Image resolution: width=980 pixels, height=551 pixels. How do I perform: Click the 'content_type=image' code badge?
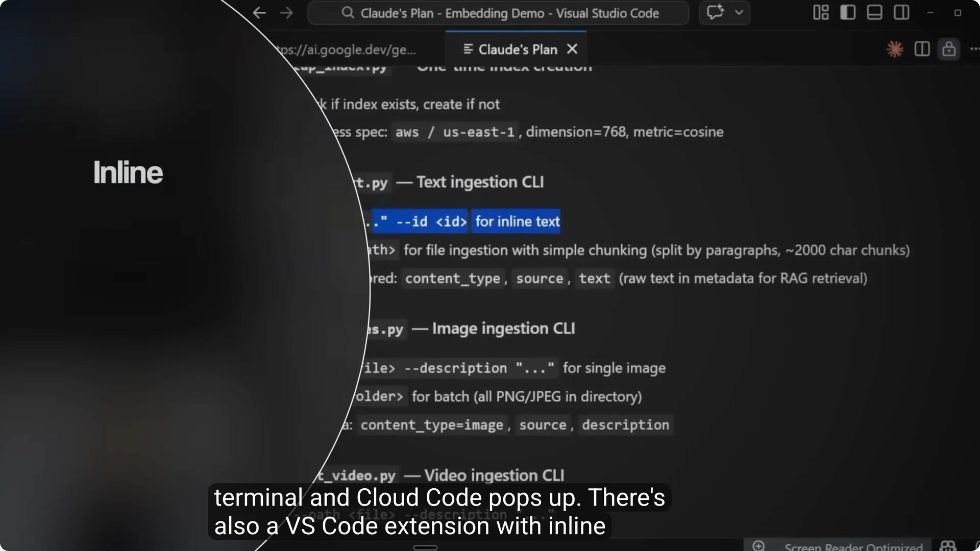tap(432, 425)
